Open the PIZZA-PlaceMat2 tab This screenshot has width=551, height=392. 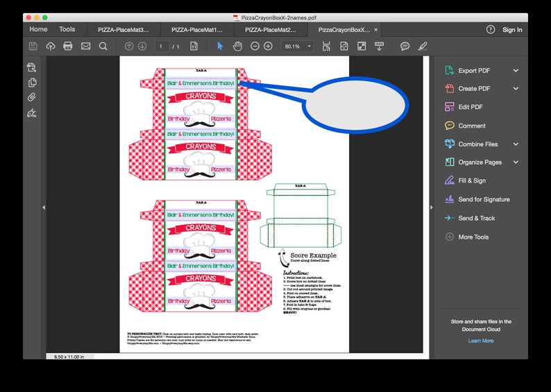click(x=271, y=30)
